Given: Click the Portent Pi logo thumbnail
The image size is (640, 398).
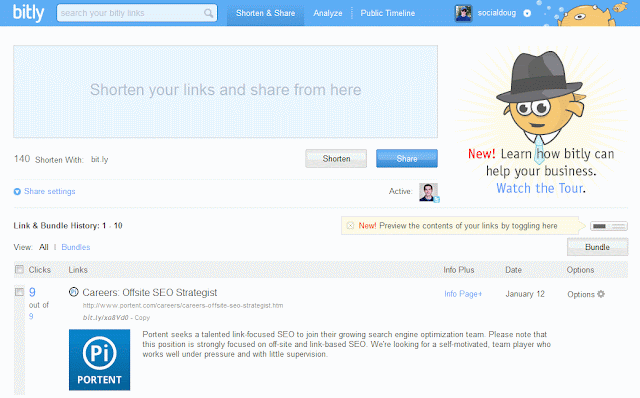Looking at the screenshot, I should [x=100, y=360].
